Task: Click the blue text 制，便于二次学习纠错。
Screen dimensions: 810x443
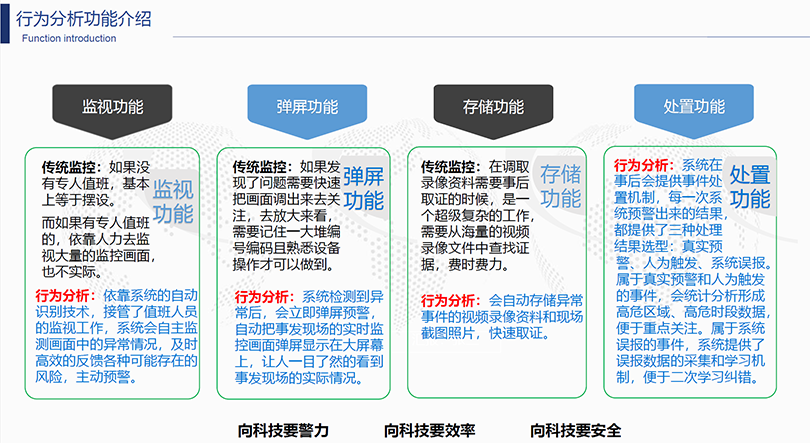Action: 688,377
